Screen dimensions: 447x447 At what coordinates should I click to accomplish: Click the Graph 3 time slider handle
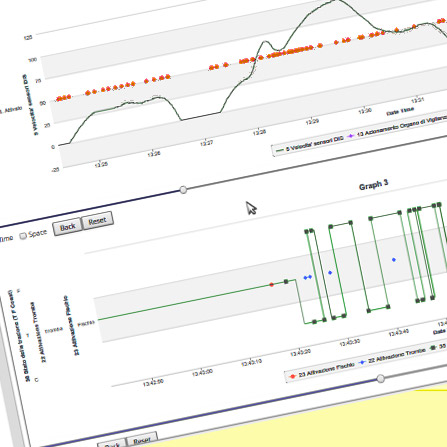click(381, 378)
